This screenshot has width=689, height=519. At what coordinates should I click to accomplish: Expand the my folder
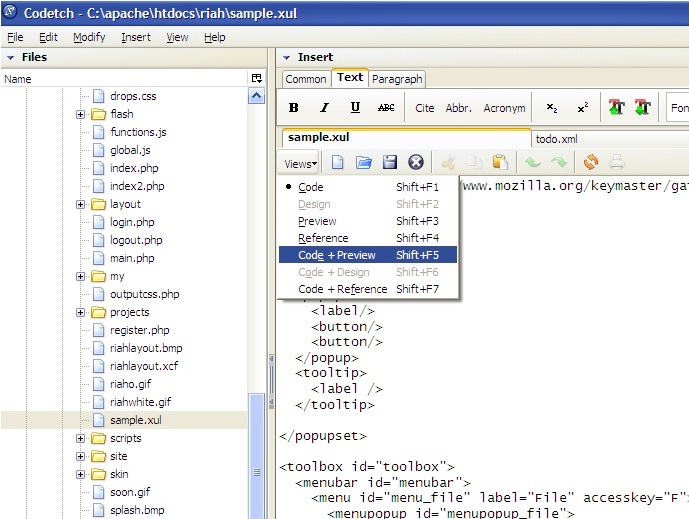click(80, 276)
